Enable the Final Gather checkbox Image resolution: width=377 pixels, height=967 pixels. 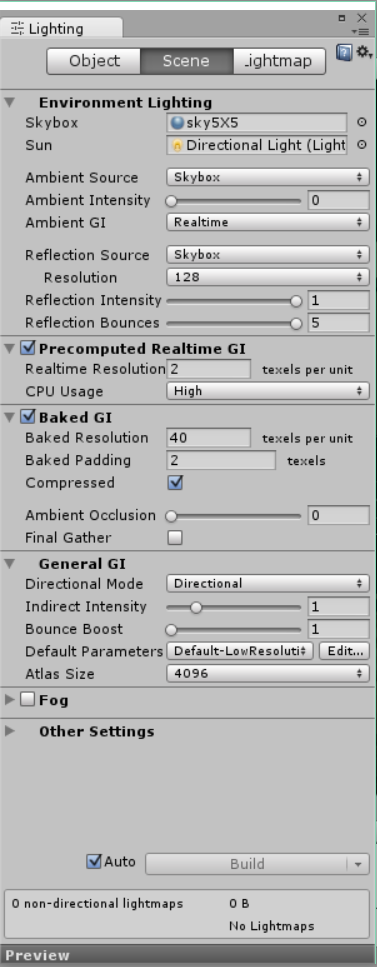pos(175,538)
